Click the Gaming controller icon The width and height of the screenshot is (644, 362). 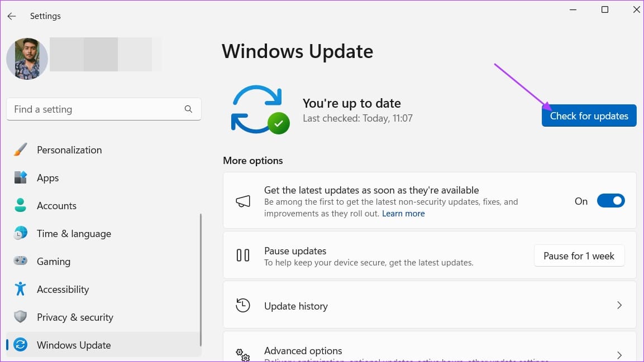(x=20, y=261)
